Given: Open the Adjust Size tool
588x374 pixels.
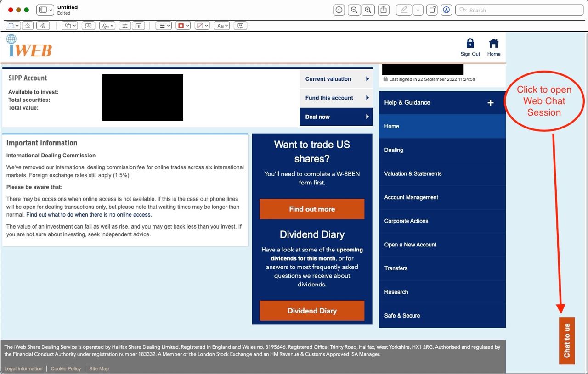Looking at the screenshot, I should tap(139, 26).
